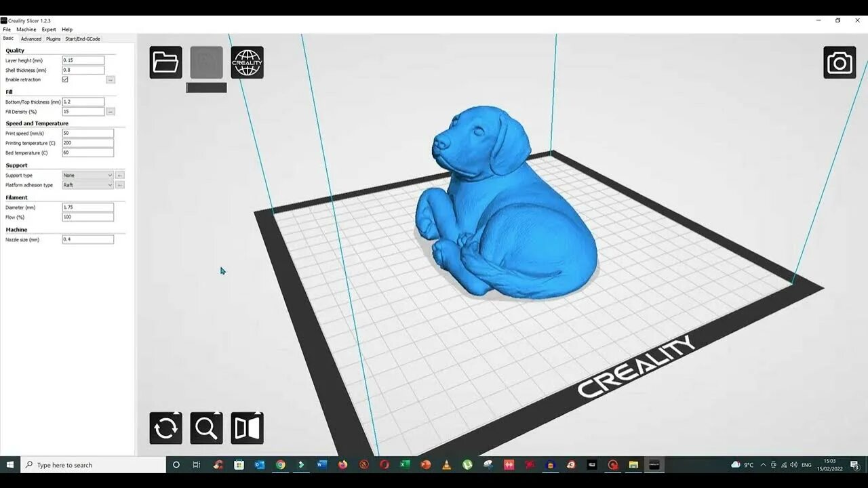Switch to the Basic tab
The width and height of the screenshot is (868, 488).
click(8, 39)
